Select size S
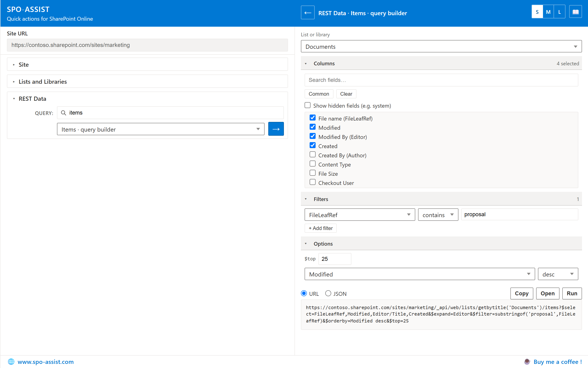Image resolution: width=588 pixels, height=368 pixels. (x=537, y=12)
